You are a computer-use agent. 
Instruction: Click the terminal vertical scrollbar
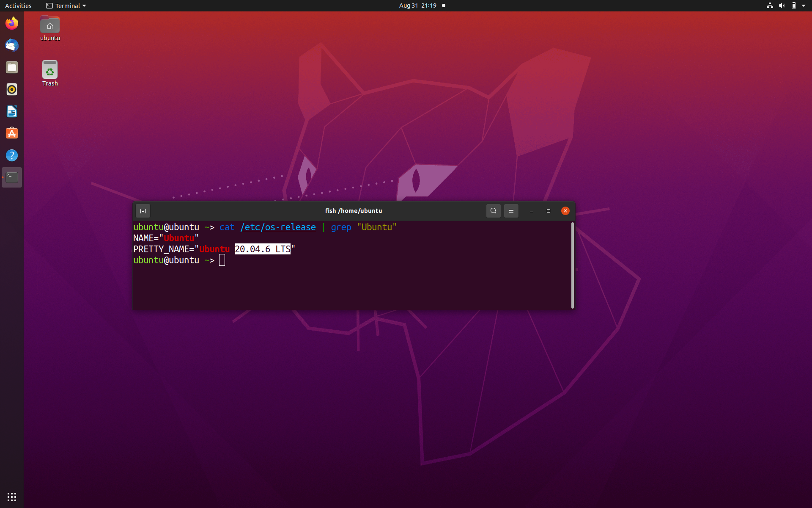[x=573, y=265]
